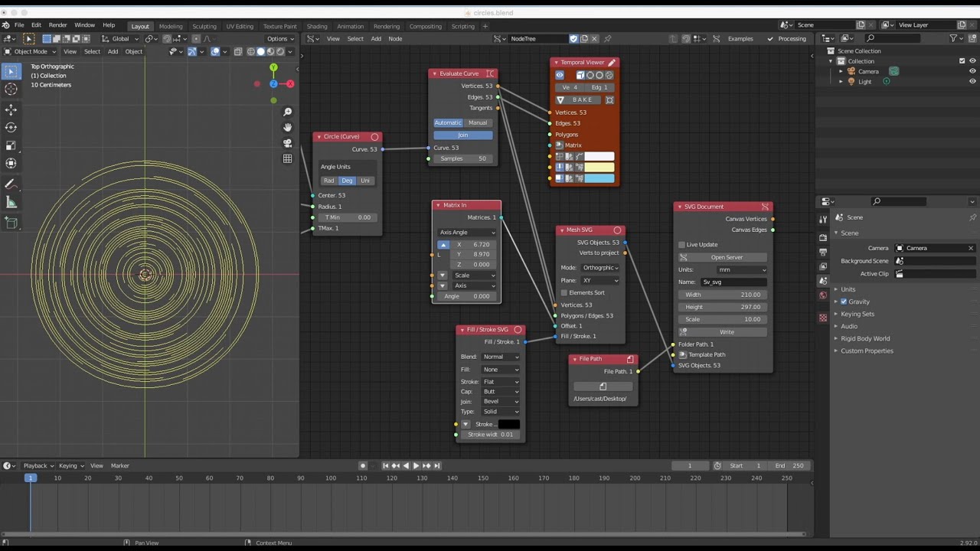Viewport: 980px width, 551px height.
Task: Select the Transform tool
Action: 11,163
